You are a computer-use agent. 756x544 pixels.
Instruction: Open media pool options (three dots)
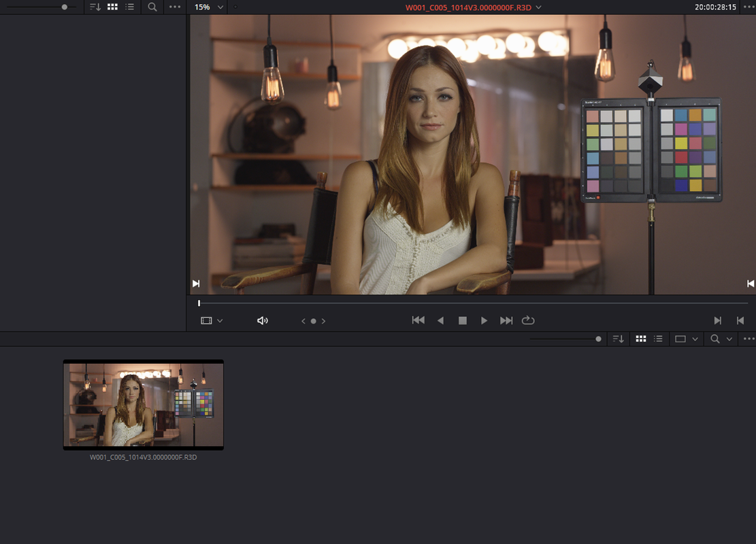(x=749, y=339)
